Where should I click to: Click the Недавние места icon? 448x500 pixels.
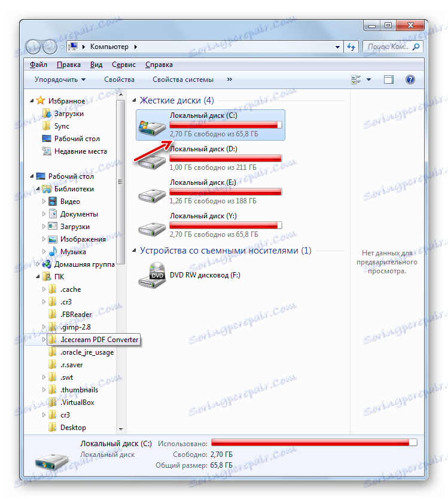(x=47, y=151)
